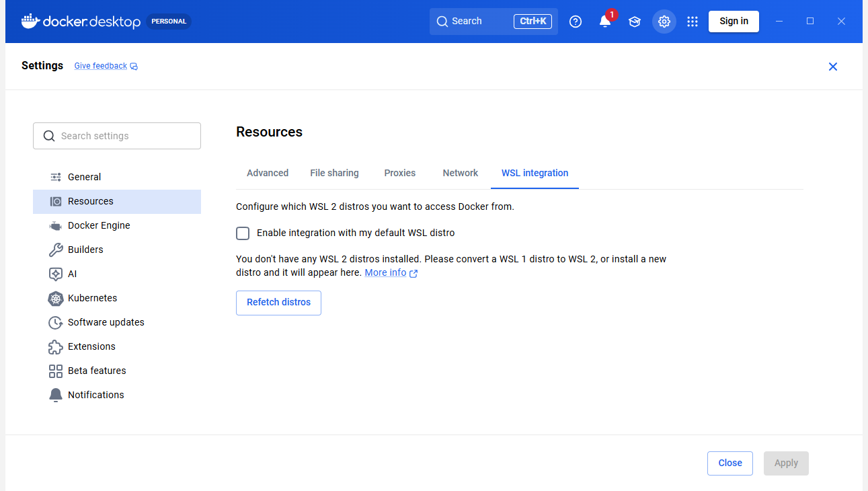This screenshot has width=868, height=491.
Task: Open the notifications bell in header
Action: (x=605, y=22)
